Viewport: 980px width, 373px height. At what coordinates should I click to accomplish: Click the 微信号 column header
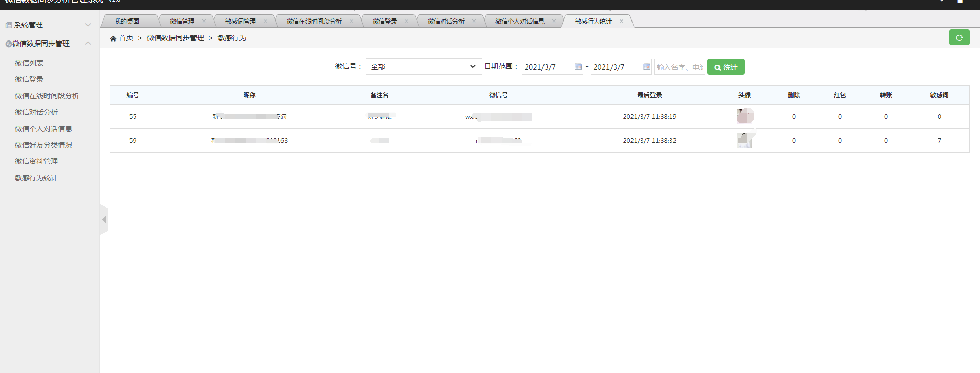[498, 95]
